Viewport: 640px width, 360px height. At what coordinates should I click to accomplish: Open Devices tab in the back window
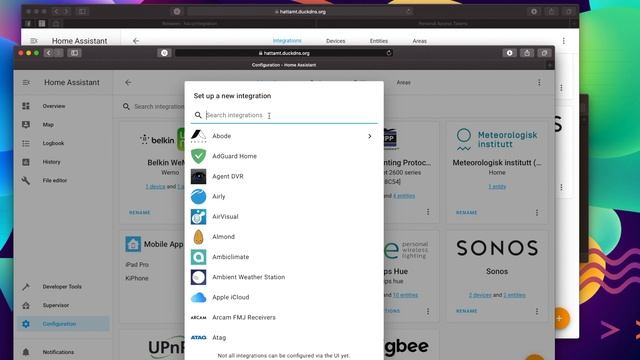click(336, 41)
